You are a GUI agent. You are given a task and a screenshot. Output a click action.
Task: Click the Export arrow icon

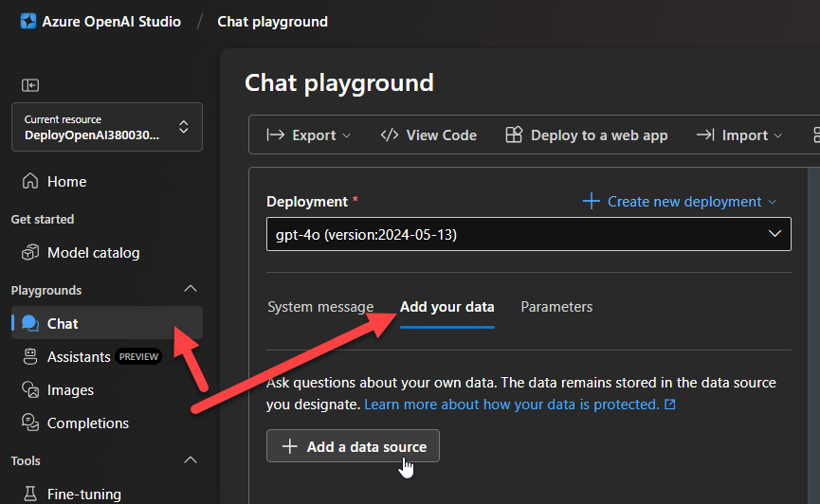(276, 135)
